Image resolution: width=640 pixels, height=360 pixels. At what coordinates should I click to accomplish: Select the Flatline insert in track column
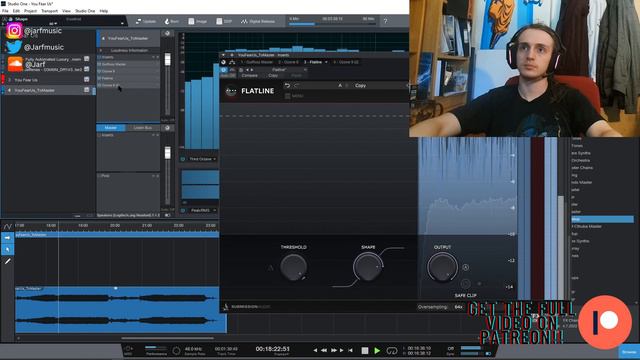click(128, 78)
